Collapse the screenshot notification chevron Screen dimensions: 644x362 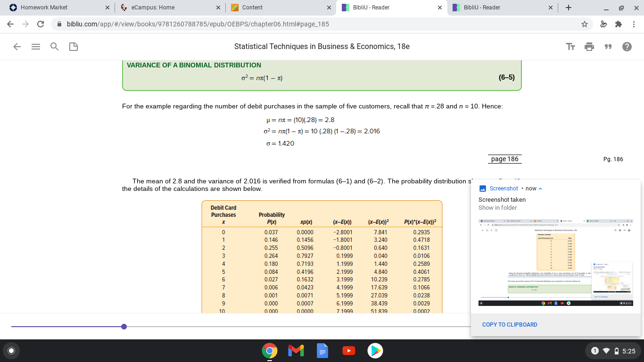tap(540, 189)
